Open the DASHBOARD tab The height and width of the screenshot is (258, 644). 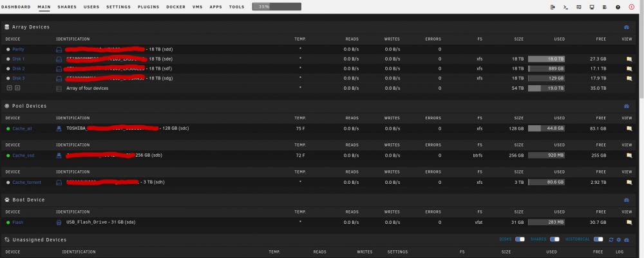click(x=15, y=7)
